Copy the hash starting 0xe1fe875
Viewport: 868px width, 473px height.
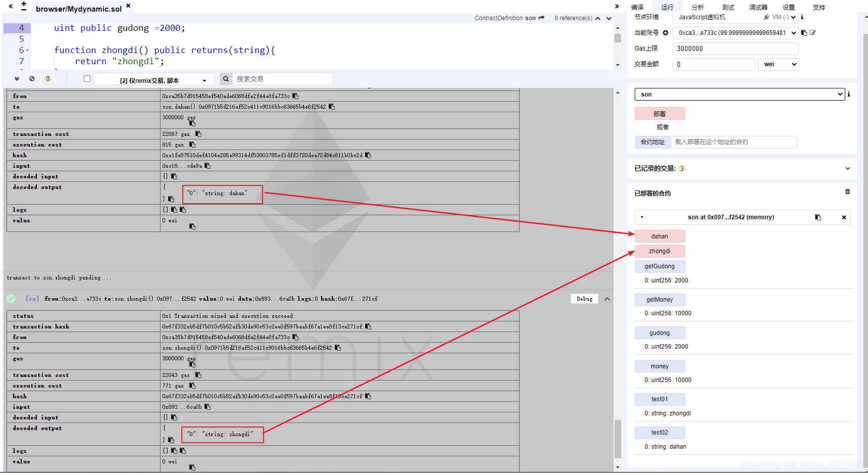tap(368, 155)
